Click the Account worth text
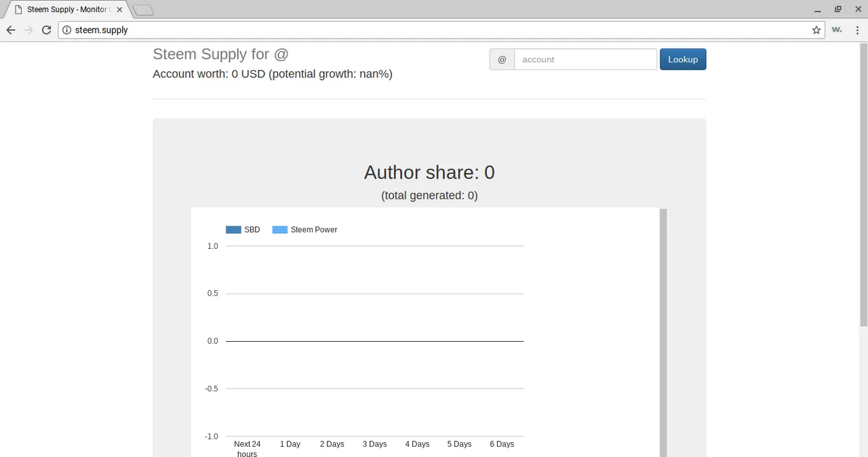868x457 pixels. [273, 74]
